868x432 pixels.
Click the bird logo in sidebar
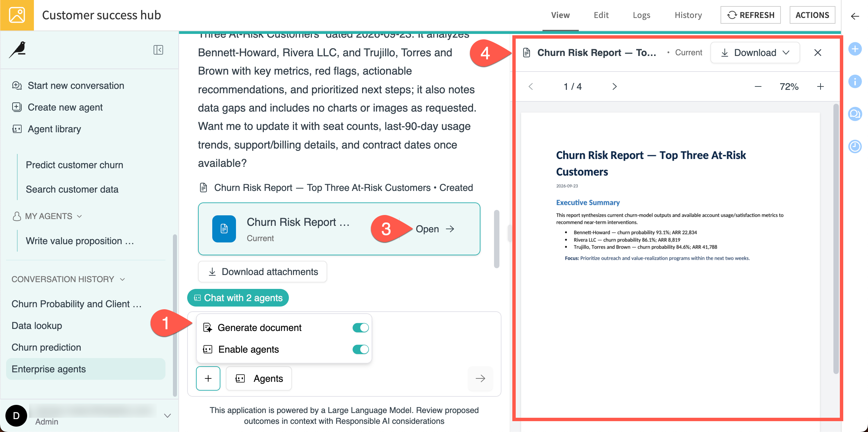click(x=18, y=50)
